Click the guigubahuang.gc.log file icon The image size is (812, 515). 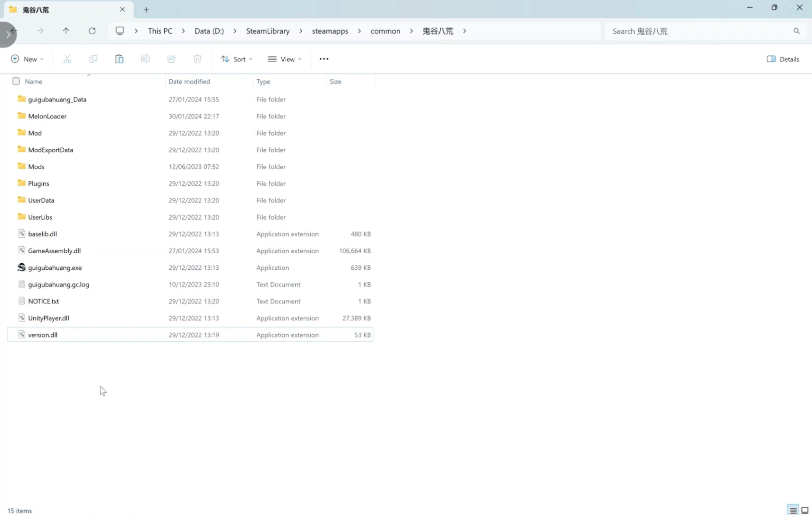pos(22,284)
